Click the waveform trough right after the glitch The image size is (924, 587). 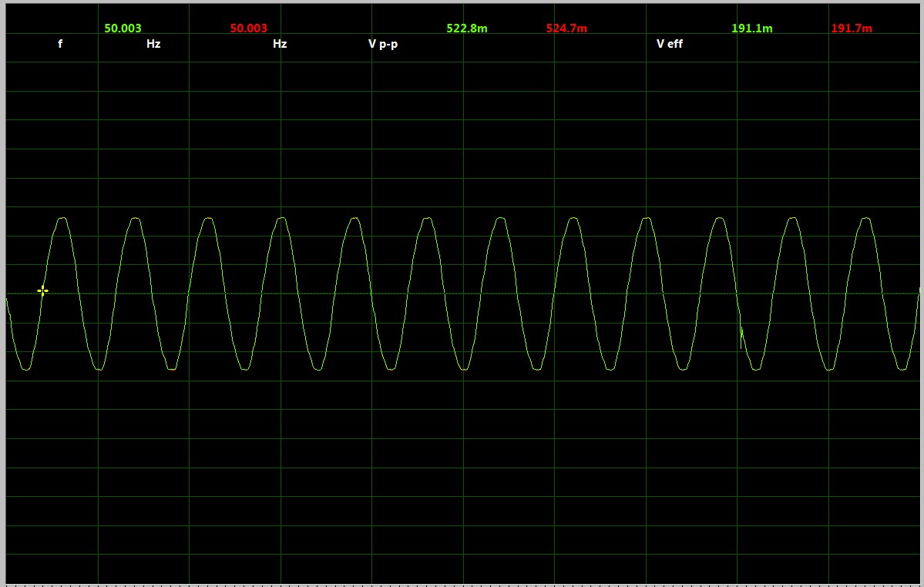757,370
